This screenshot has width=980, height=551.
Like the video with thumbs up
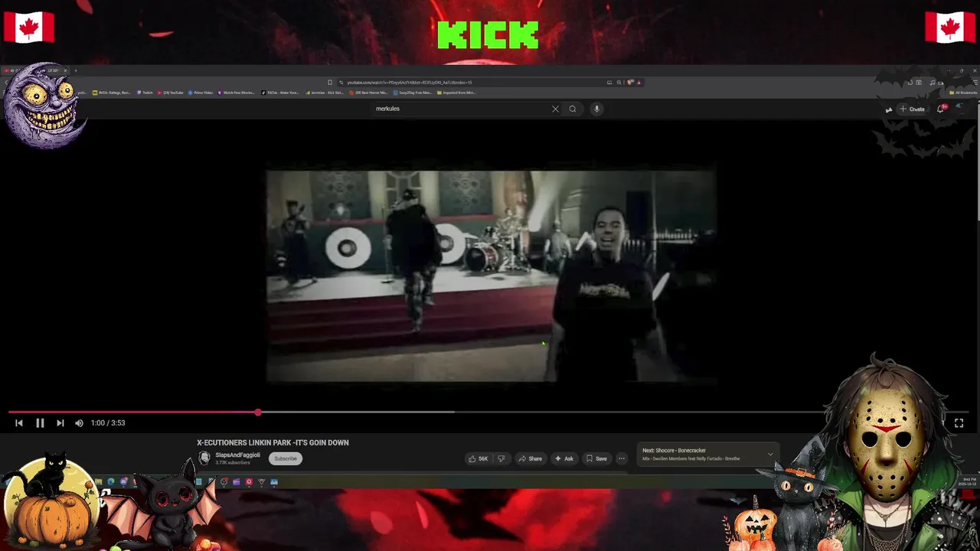(x=479, y=458)
